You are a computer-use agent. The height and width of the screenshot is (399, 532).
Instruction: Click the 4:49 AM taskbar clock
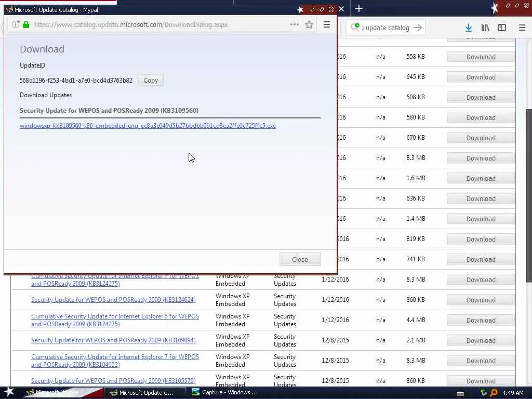(x=513, y=393)
